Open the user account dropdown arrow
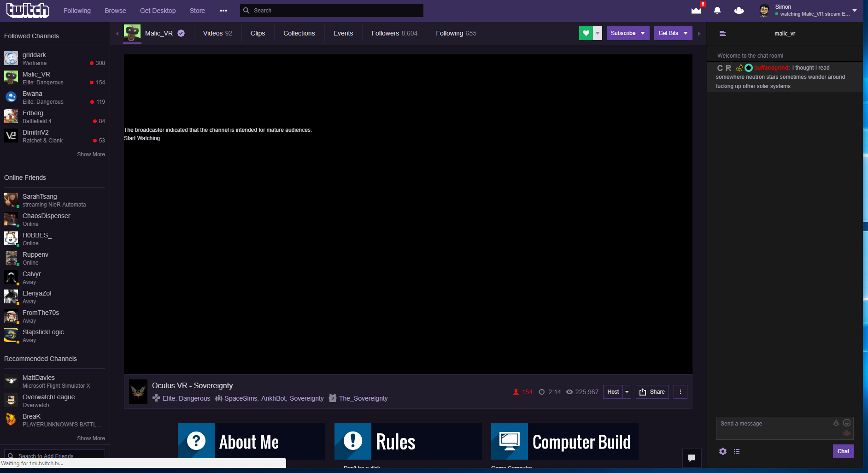 (855, 11)
